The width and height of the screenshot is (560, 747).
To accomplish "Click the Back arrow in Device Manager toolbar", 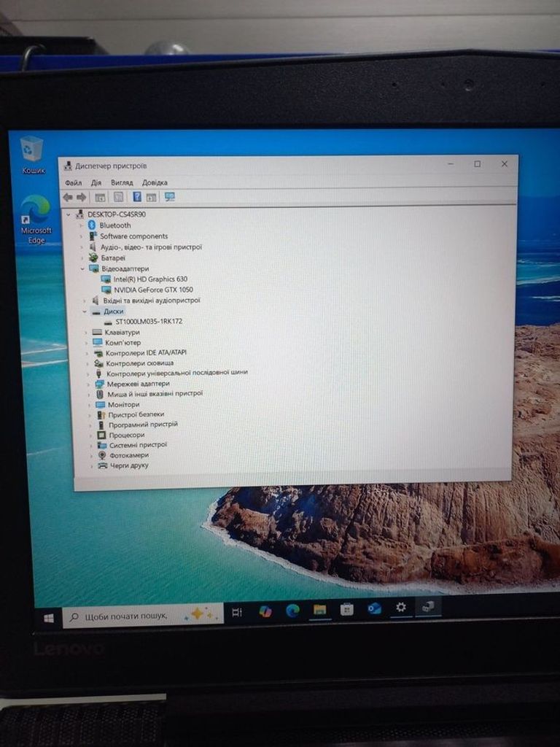I will (x=68, y=197).
